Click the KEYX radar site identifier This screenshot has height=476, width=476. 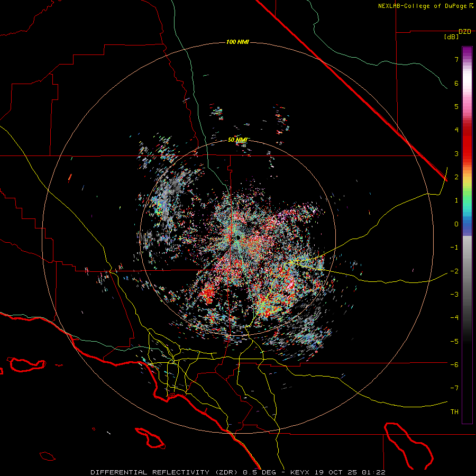pyautogui.click(x=300, y=472)
